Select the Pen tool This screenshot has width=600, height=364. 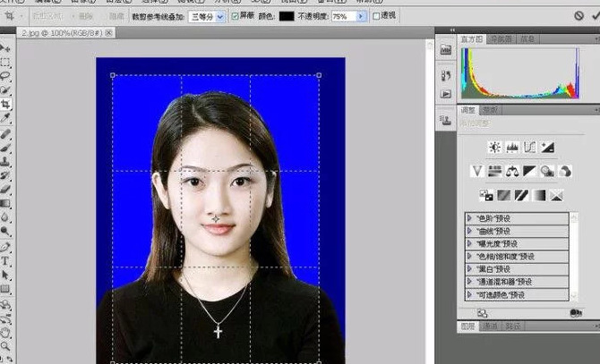click(x=5, y=247)
